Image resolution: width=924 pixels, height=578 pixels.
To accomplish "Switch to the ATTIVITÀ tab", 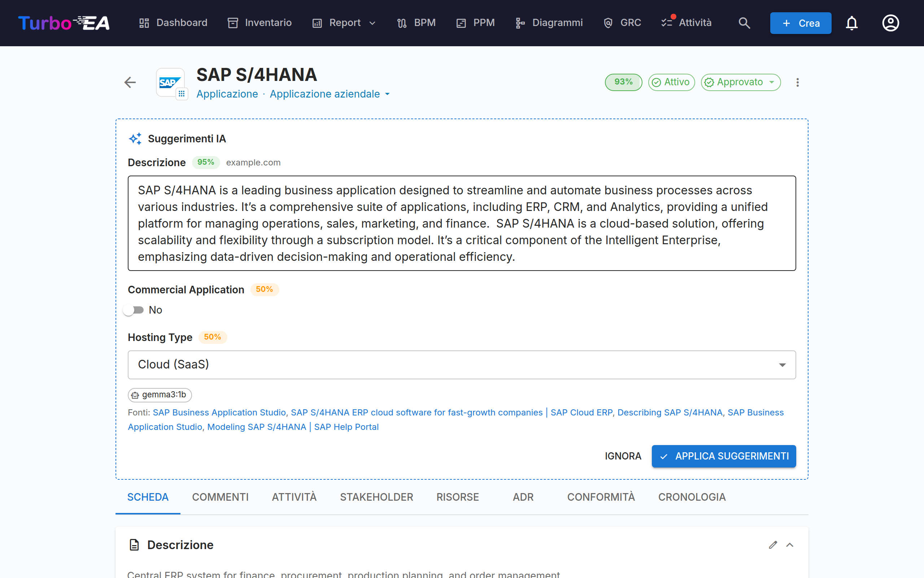I will (294, 497).
